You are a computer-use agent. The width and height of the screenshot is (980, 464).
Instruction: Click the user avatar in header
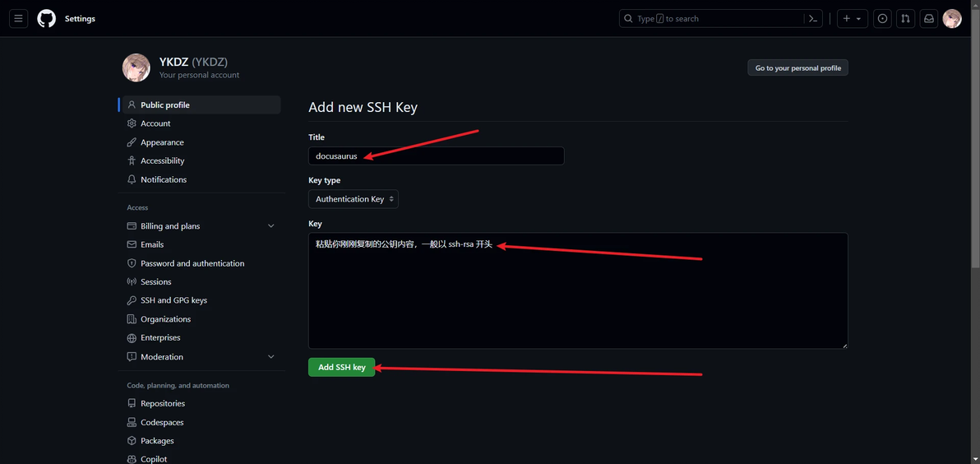click(x=952, y=18)
